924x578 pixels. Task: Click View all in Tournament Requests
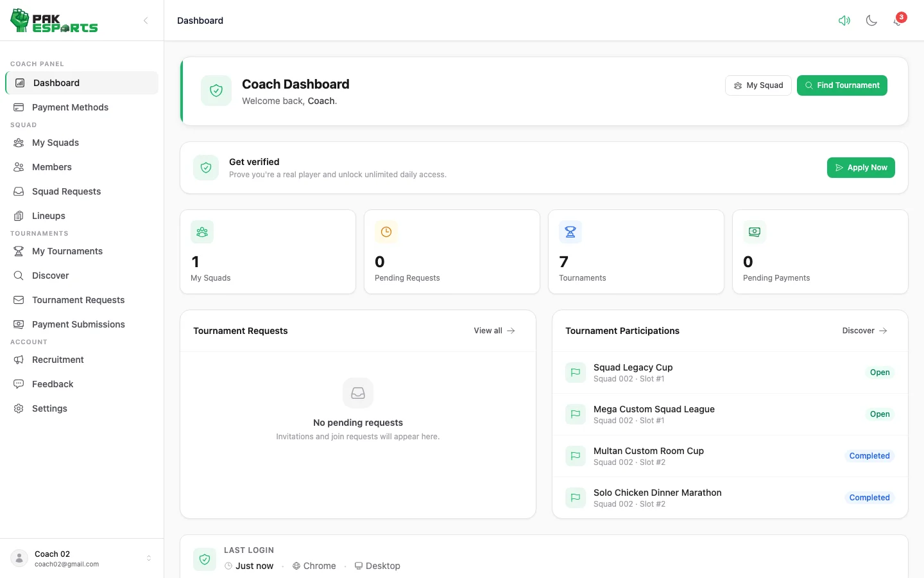click(x=494, y=331)
